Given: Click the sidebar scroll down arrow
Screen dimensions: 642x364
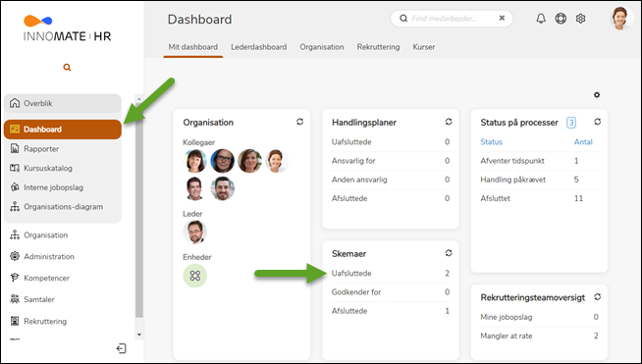Looking at the screenshot, I should pyautogui.click(x=139, y=335).
